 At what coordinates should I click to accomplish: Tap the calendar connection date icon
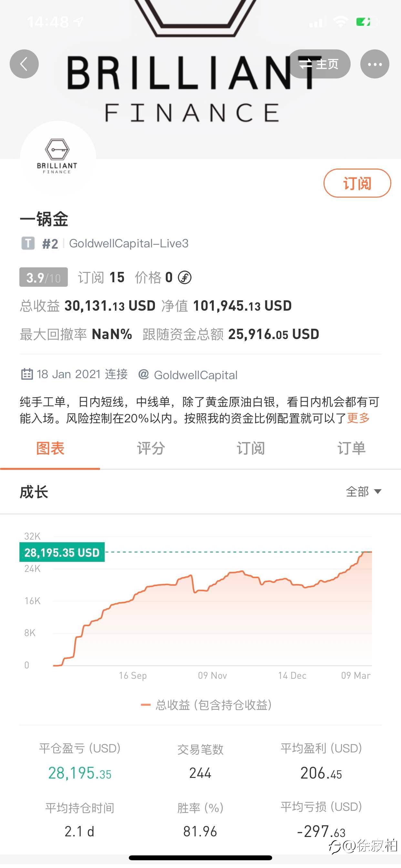[x=27, y=374]
